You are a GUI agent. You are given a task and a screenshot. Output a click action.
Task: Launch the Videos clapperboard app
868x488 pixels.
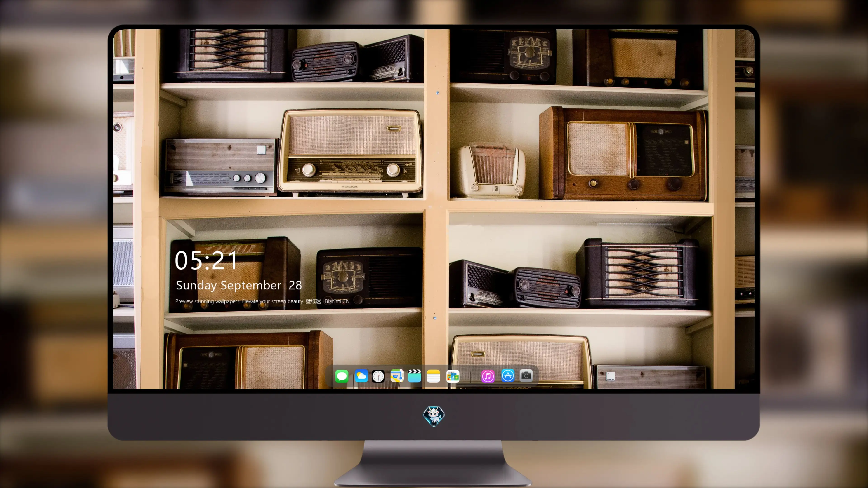click(x=415, y=376)
